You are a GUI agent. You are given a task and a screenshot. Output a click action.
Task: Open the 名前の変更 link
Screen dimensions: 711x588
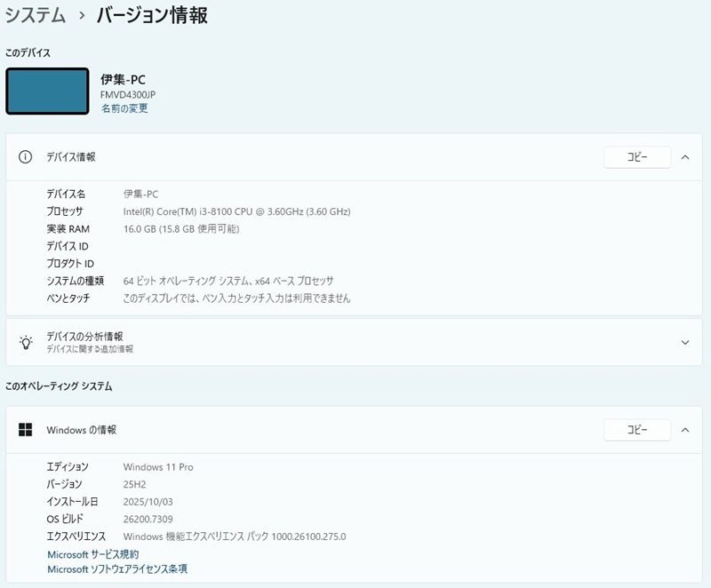124,108
